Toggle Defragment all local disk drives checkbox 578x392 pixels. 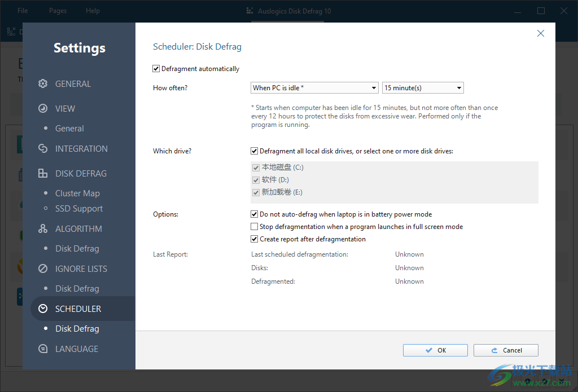(x=254, y=151)
